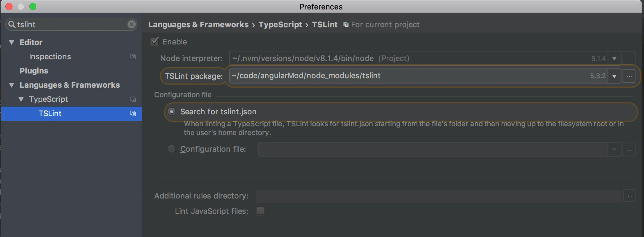Browse for additional rules directory
644x237 pixels.
click(x=630, y=196)
